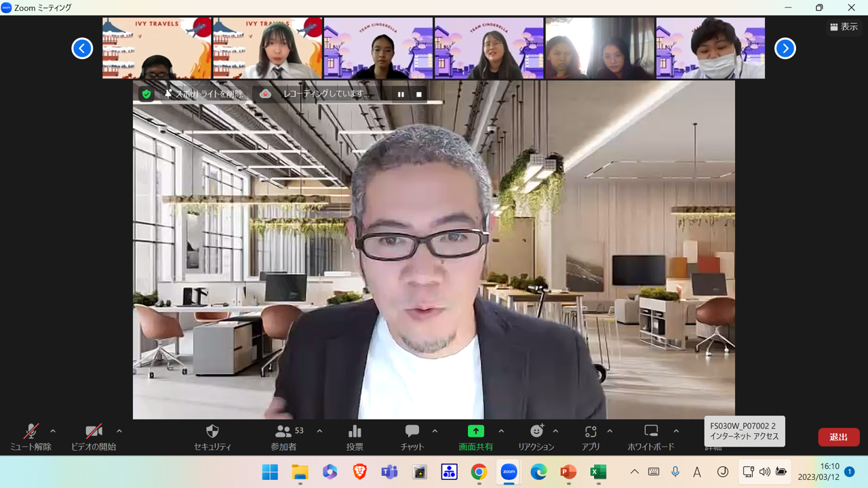Pause the recording
This screenshot has height=488, width=868.
401,94
